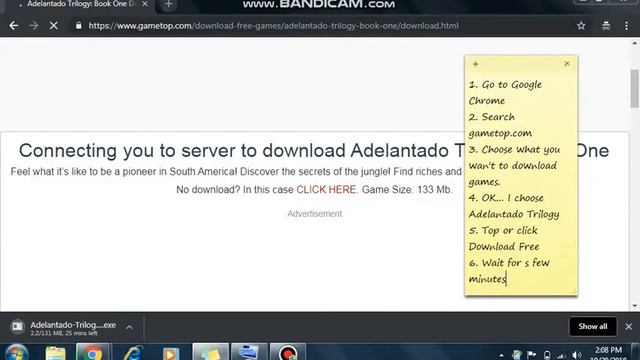Screen dimensions: 640x360
Task: Click the 'Game Size: 133 Mb.' text
Action: [x=407, y=189]
